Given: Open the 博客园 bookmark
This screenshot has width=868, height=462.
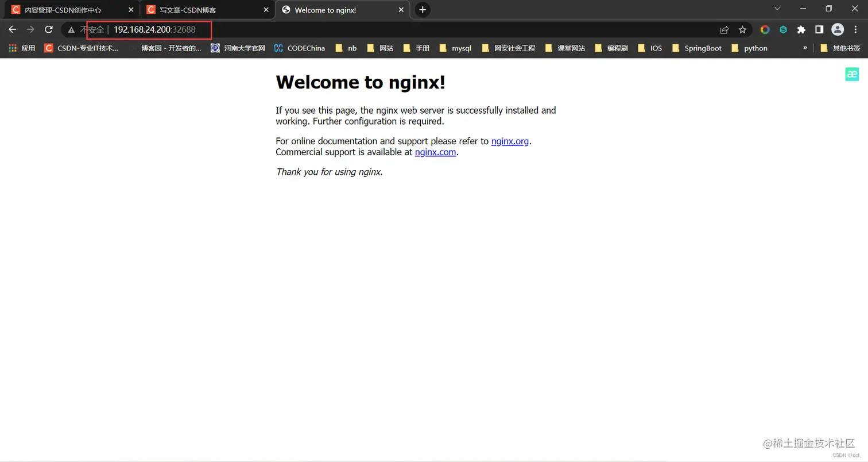Looking at the screenshot, I should (164, 48).
